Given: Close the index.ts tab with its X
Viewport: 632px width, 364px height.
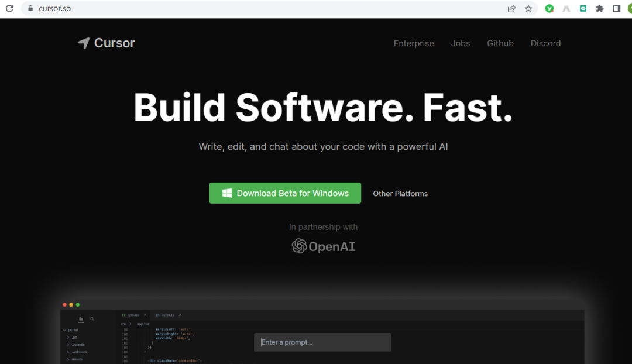Looking at the screenshot, I should [x=180, y=315].
